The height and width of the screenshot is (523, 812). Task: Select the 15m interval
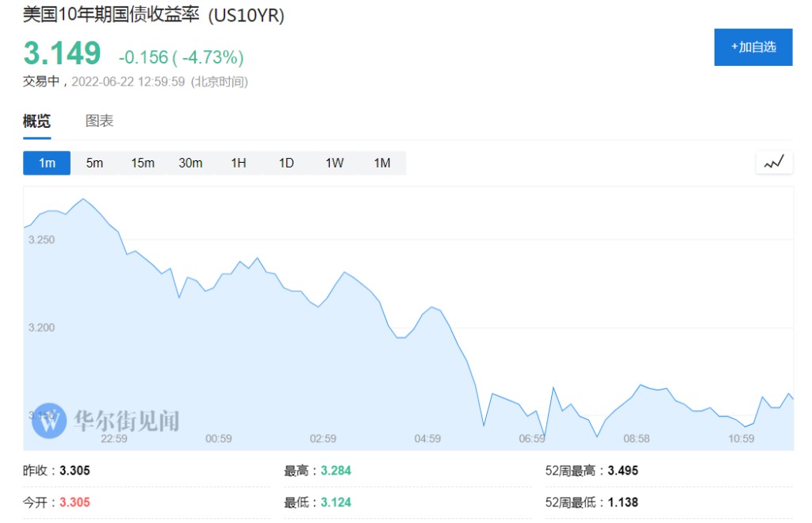143,163
